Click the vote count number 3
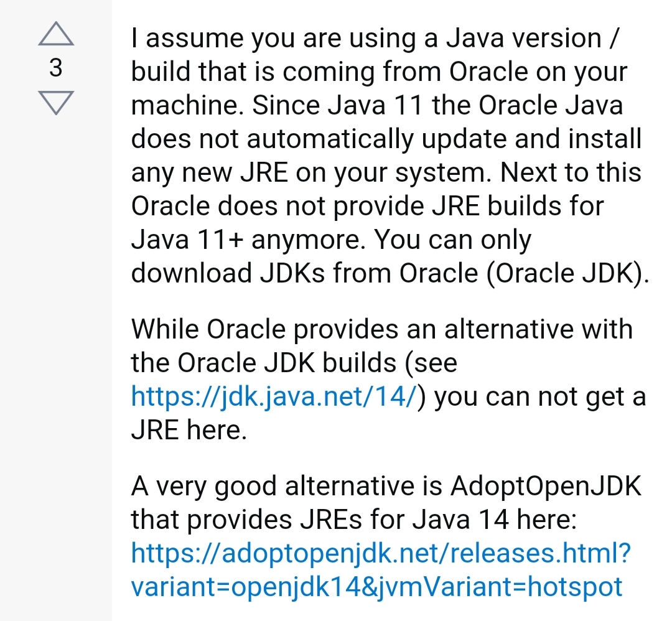This screenshot has width=672, height=621. pyautogui.click(x=56, y=68)
